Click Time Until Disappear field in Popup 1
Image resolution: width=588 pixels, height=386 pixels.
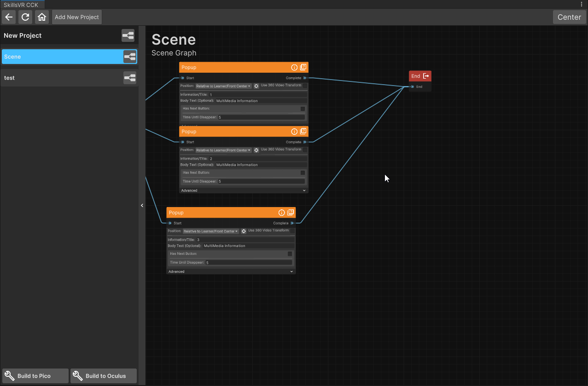[261, 117]
